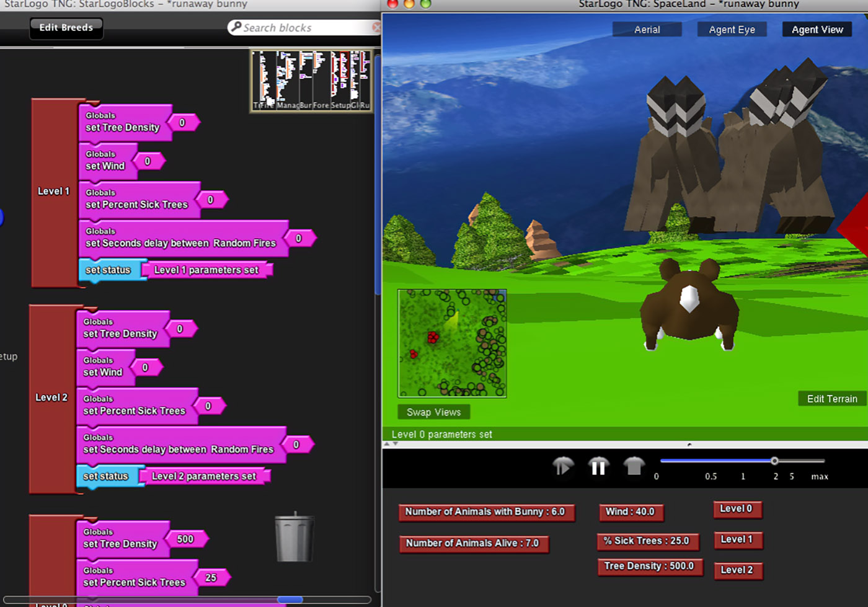
Task: Click the Level 2 runtime button
Action: click(x=737, y=570)
